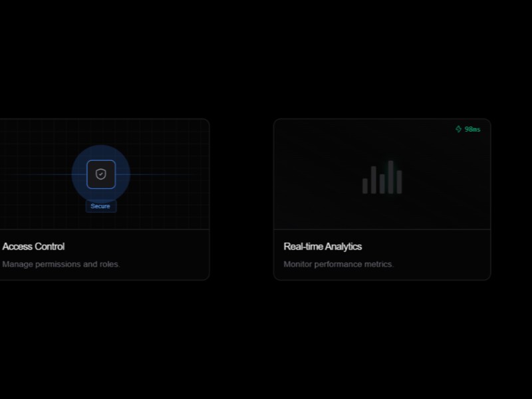
Task: Open the 'Real-time Analytics' title
Action: [323, 247]
